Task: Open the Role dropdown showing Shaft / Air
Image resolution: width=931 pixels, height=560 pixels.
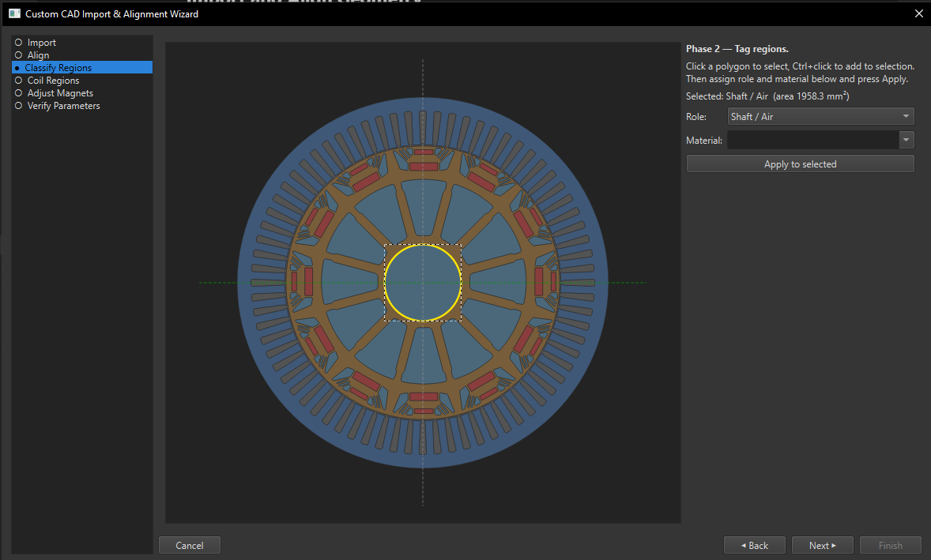Action: click(820, 116)
